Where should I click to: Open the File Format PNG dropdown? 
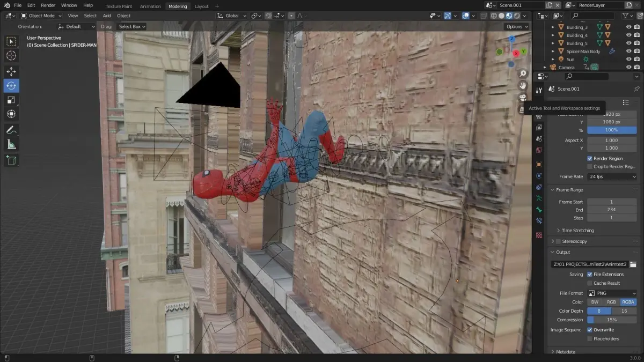[612, 293]
